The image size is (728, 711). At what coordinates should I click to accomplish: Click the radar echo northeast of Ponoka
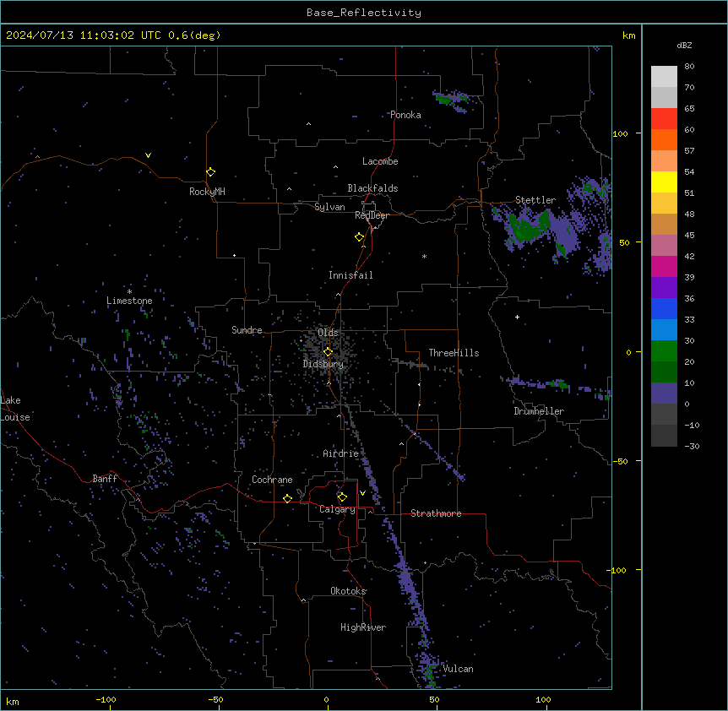point(451,100)
